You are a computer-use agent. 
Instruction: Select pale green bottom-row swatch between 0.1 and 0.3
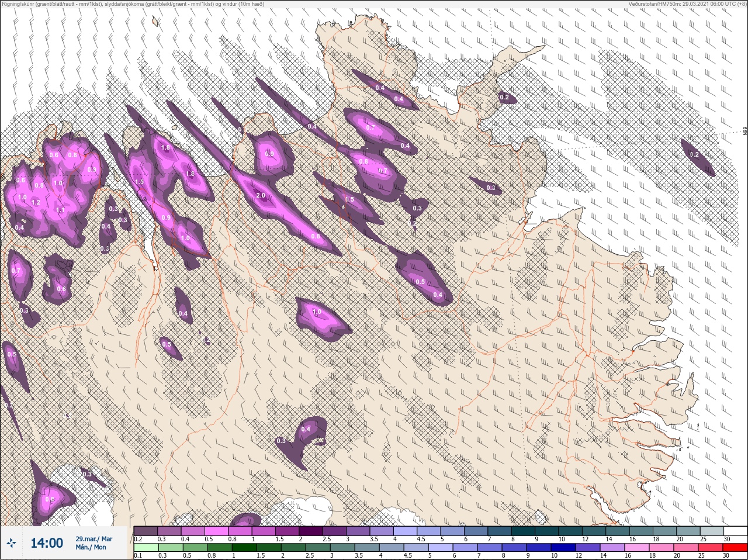[146, 548]
